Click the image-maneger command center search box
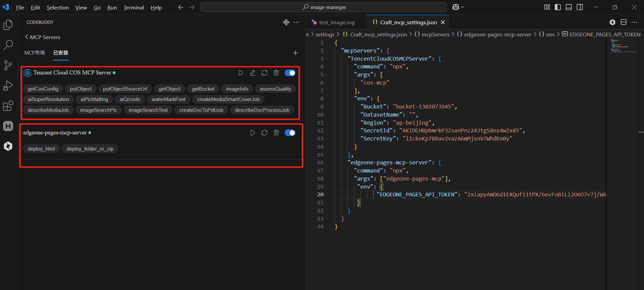 point(324,7)
